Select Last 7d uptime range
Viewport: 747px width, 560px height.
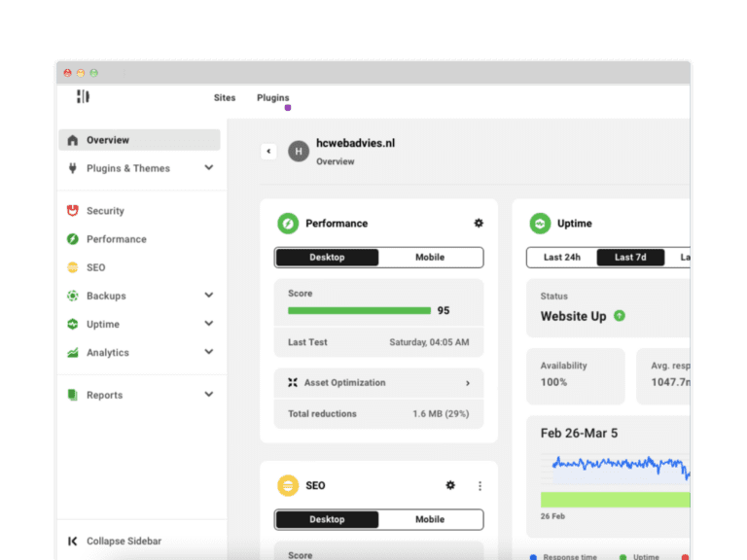coord(630,257)
